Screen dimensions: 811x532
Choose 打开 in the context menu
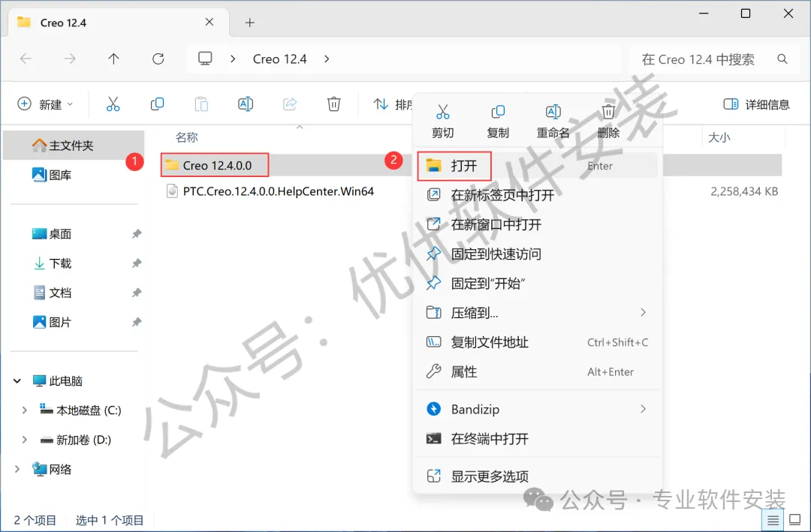[538, 165]
